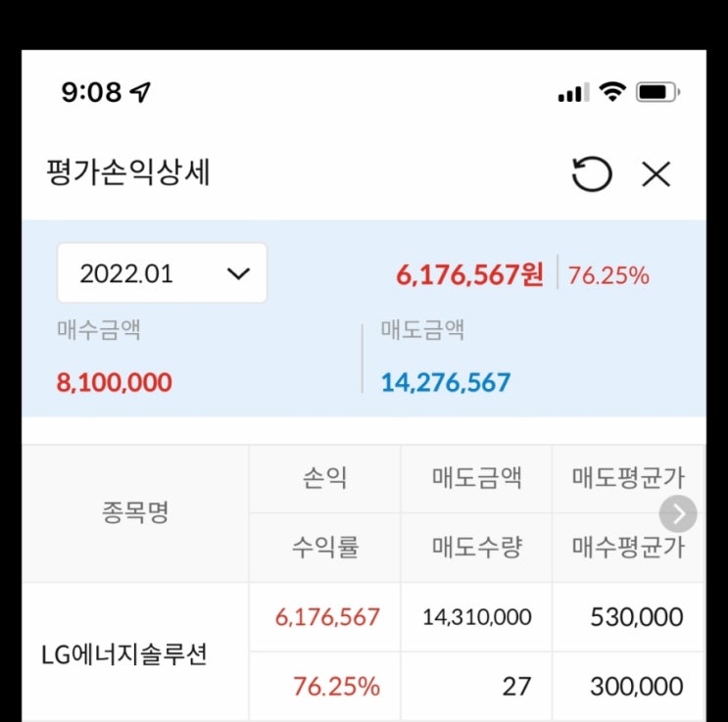The width and height of the screenshot is (728, 722).
Task: Tap the refresh icon
Action: tap(592, 173)
